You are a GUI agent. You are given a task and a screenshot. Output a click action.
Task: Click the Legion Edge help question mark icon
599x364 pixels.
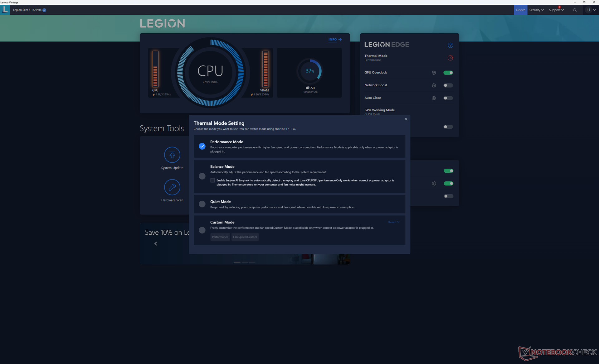pyautogui.click(x=450, y=45)
